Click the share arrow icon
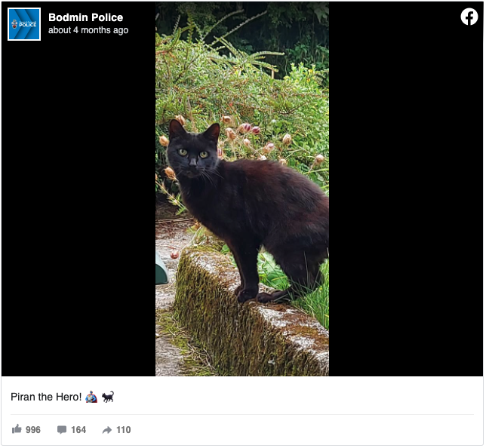The image size is (486, 448). click(107, 430)
